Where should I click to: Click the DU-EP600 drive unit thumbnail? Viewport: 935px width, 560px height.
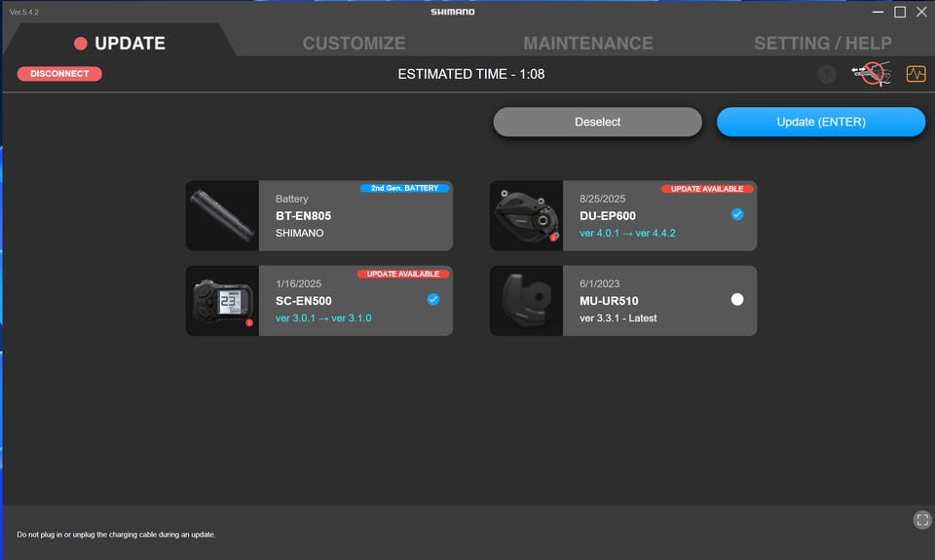pyautogui.click(x=526, y=216)
